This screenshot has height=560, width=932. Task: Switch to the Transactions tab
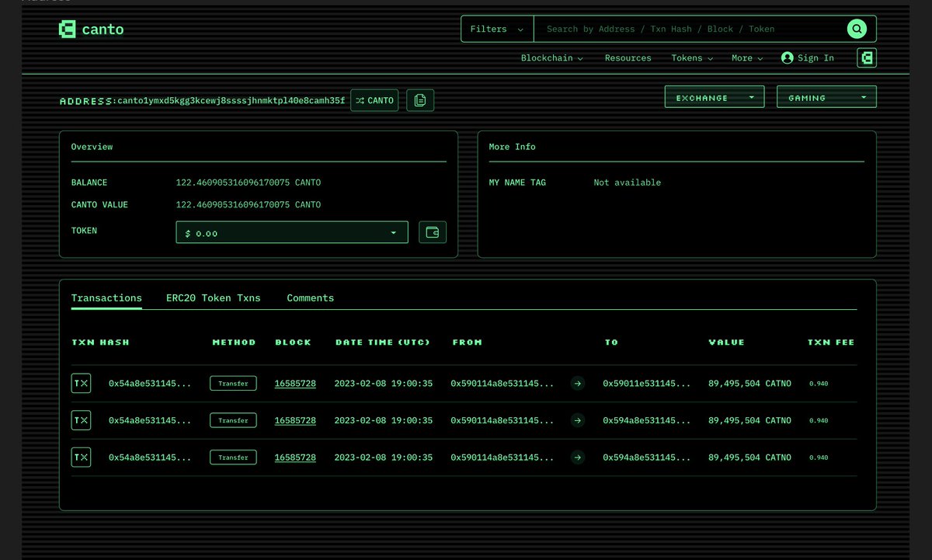click(x=106, y=298)
